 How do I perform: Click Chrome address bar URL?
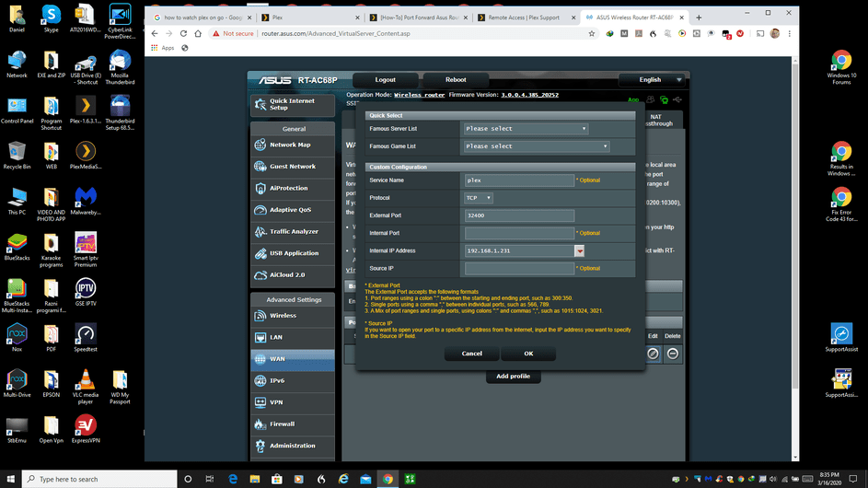pyautogui.click(x=335, y=33)
